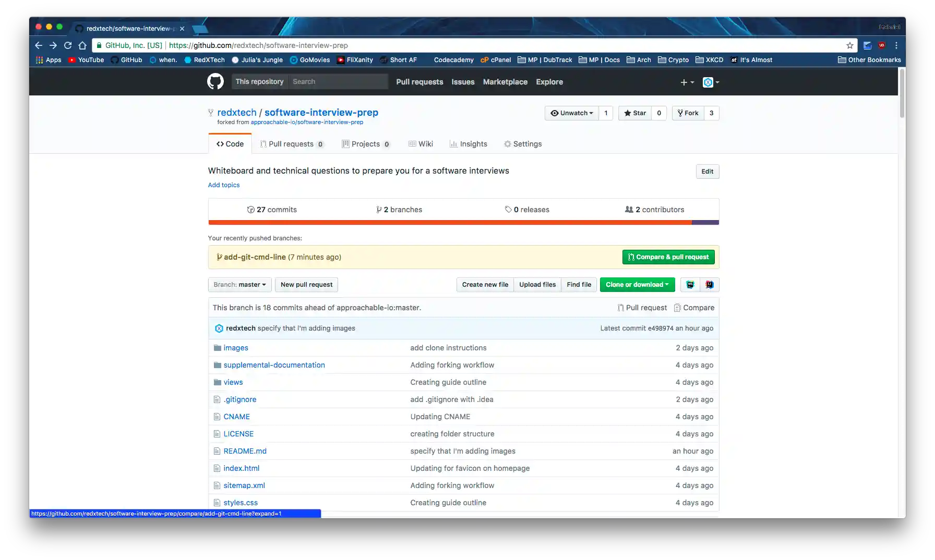Click the GitHub Octocat logo
This screenshot has width=935, height=560.
[x=215, y=82]
